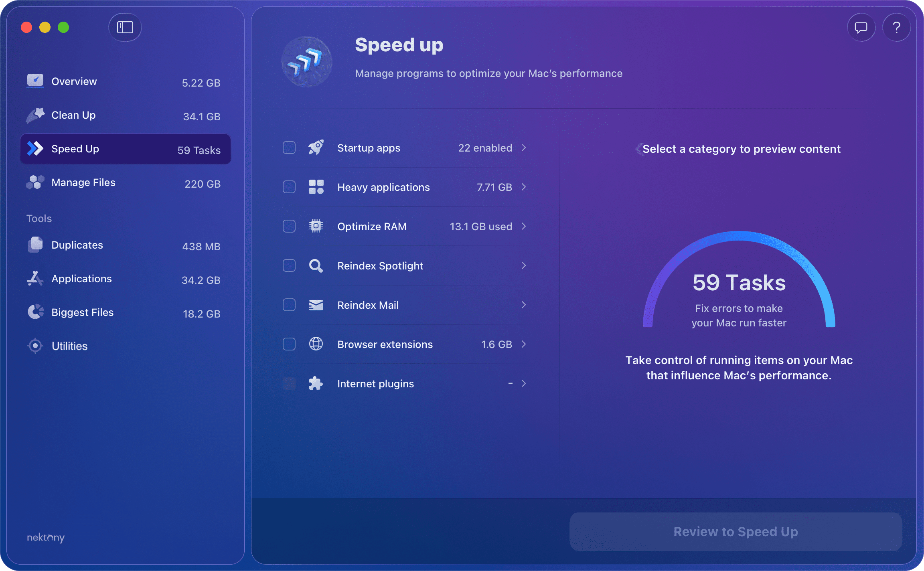Open the Applications tool icon
This screenshot has width=924, height=571.
tap(35, 278)
